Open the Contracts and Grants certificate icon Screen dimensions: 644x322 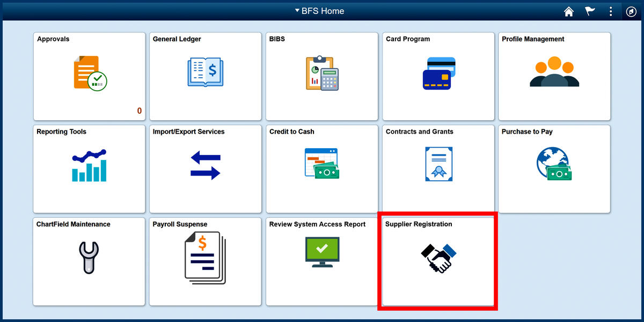click(x=438, y=164)
